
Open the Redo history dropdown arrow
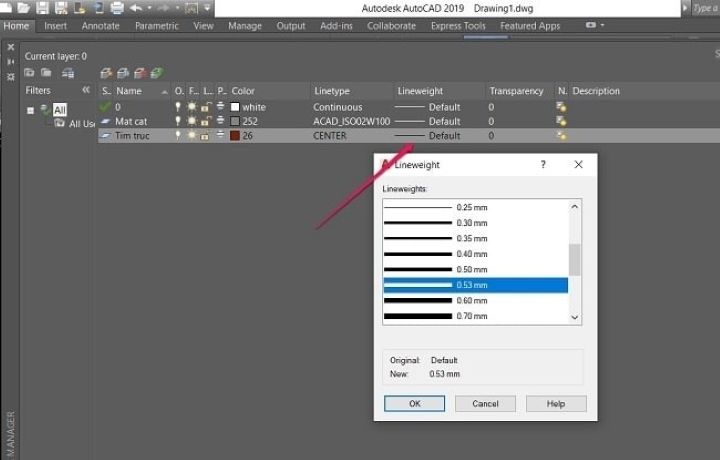177,8
